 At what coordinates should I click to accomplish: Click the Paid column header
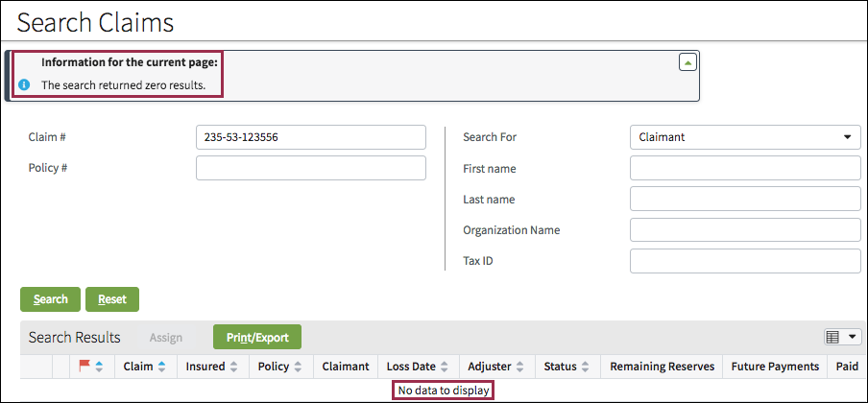point(848,366)
